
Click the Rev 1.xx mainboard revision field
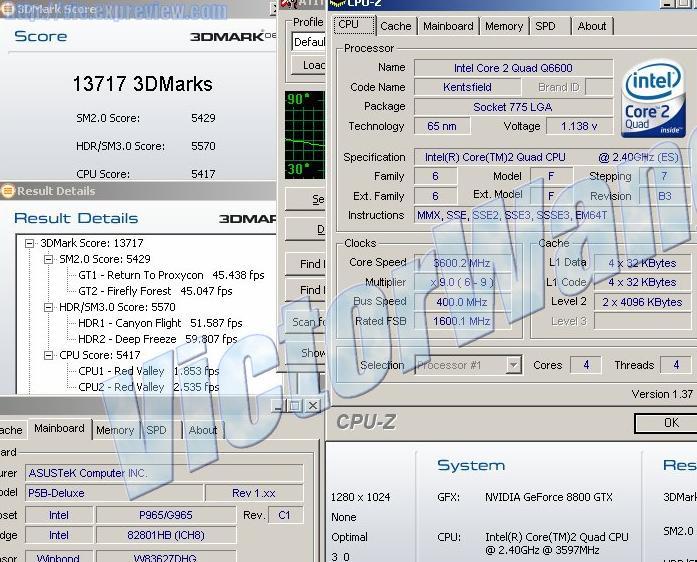(x=254, y=493)
